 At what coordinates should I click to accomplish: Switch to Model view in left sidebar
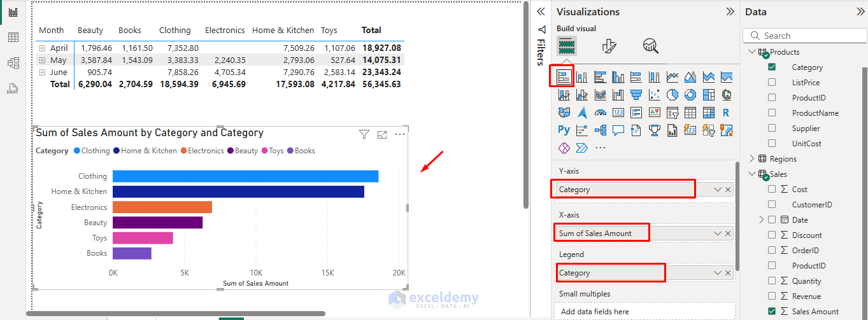pos(13,63)
